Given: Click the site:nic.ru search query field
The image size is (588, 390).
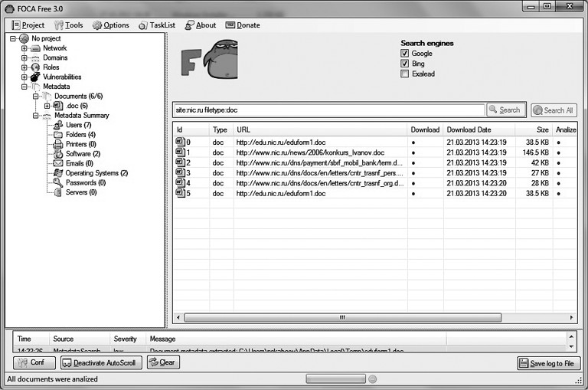Looking at the screenshot, I should [329, 110].
